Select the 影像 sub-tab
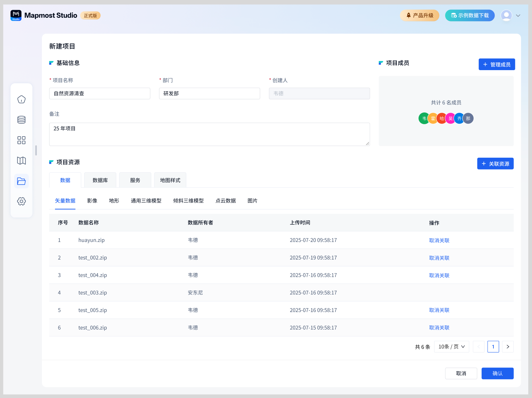Image resolution: width=532 pixels, height=398 pixels. pyautogui.click(x=92, y=201)
